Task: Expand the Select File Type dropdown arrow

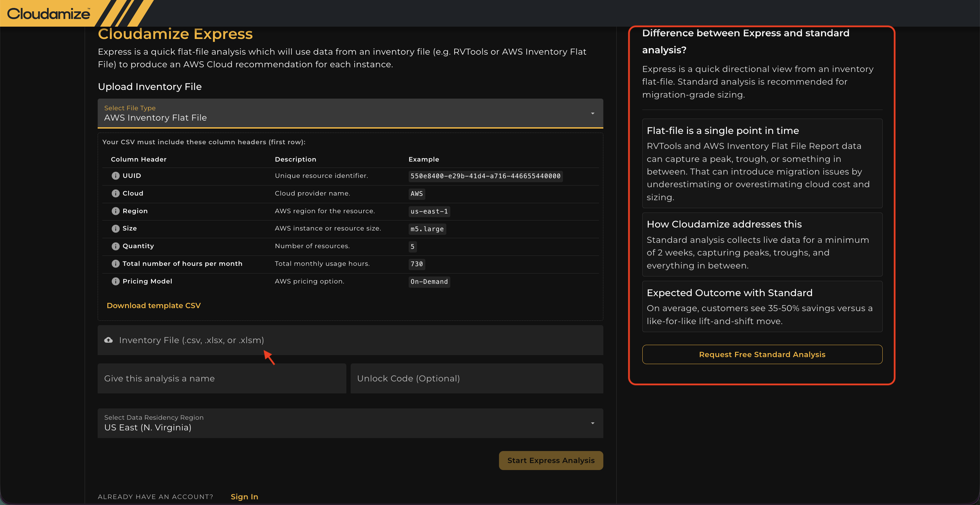Action: pos(592,113)
